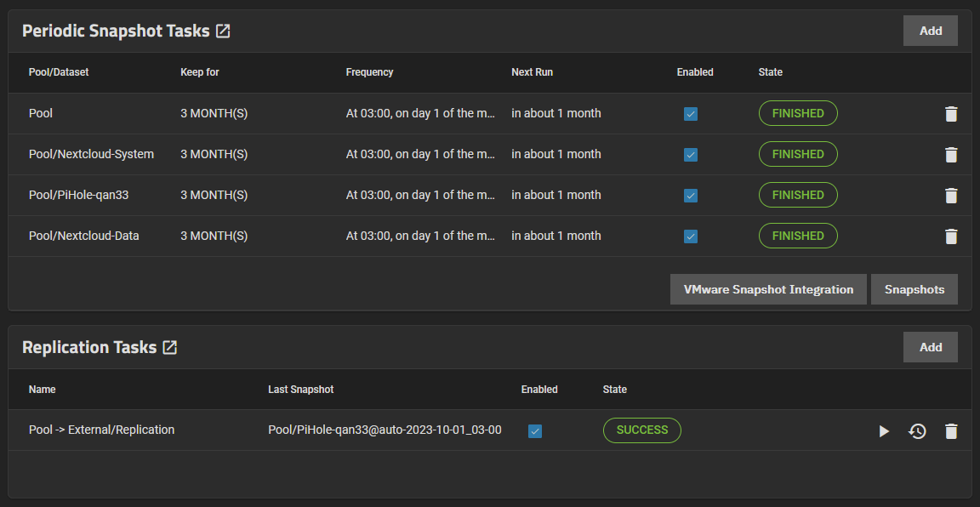Toggle Enabled checkbox for Pool/Nextcloud-Data
Screen dimensions: 980x507
tap(691, 236)
